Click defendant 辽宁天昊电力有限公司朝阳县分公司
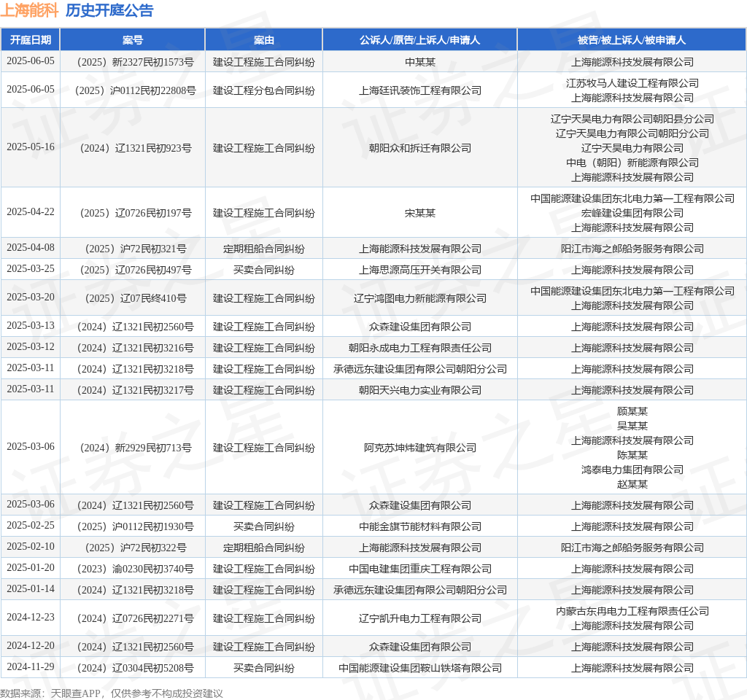Viewport: 747px width, 700px height. pyautogui.click(x=632, y=119)
